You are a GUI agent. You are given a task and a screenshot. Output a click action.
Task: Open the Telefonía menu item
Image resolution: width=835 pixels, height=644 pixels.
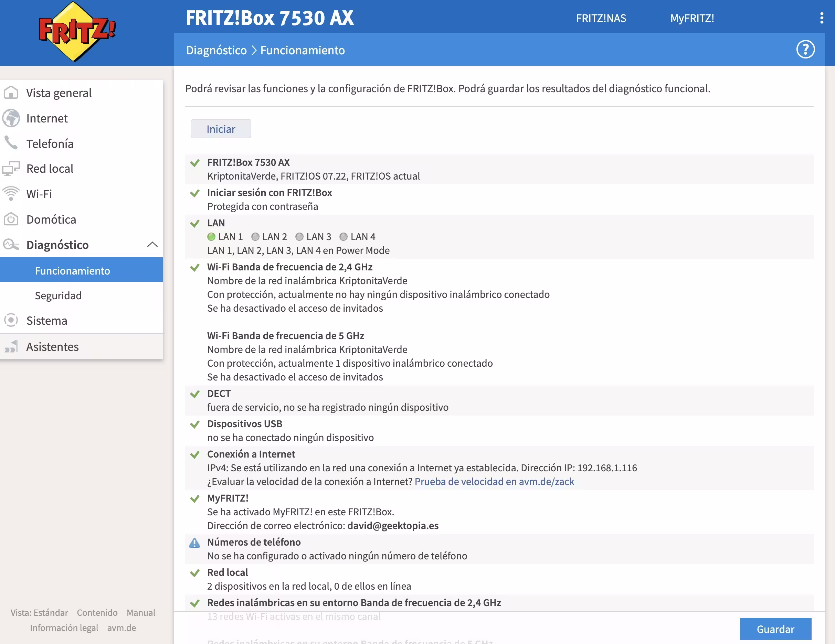[82, 143]
